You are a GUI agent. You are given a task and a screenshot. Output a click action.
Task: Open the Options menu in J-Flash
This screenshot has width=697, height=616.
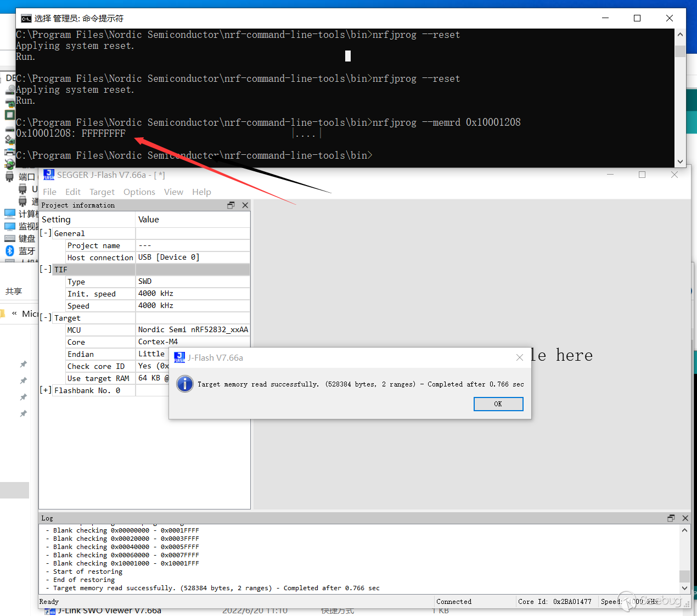pyautogui.click(x=139, y=192)
